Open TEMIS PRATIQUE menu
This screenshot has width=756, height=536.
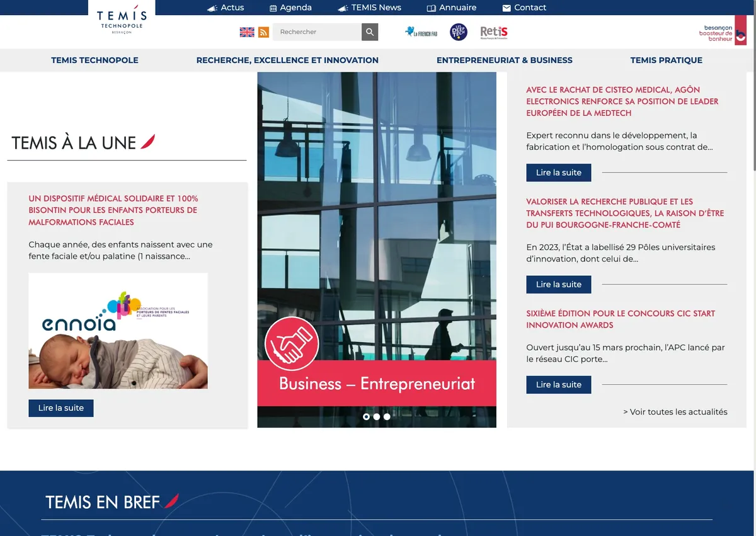667,60
